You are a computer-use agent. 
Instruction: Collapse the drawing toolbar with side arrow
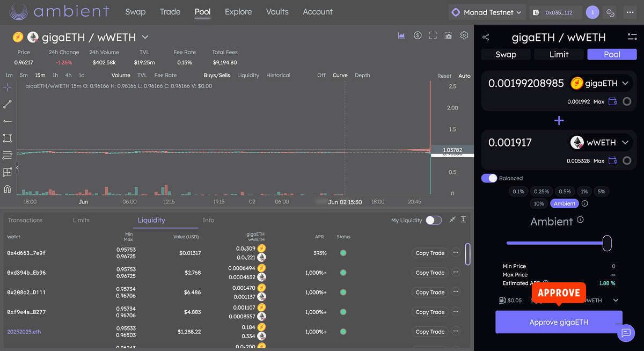coord(17,168)
